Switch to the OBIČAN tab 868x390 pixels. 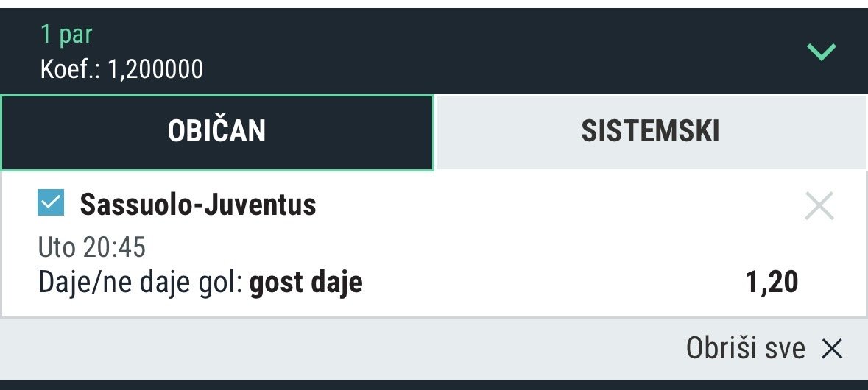click(x=216, y=132)
